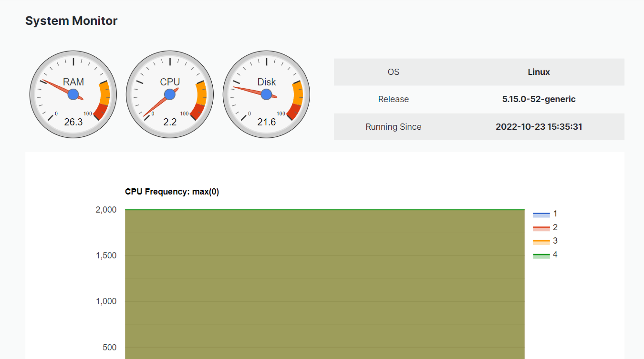Click the Release row label
Screen dimensions: 644x359
click(393, 99)
